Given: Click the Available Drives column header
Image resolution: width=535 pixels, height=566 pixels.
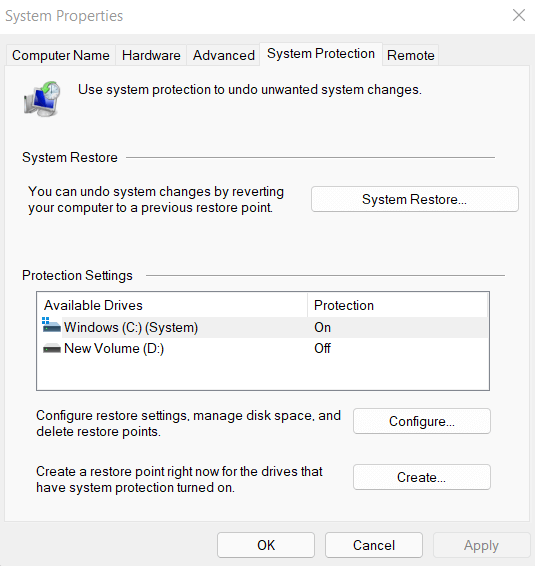Looking at the screenshot, I should point(173,305).
